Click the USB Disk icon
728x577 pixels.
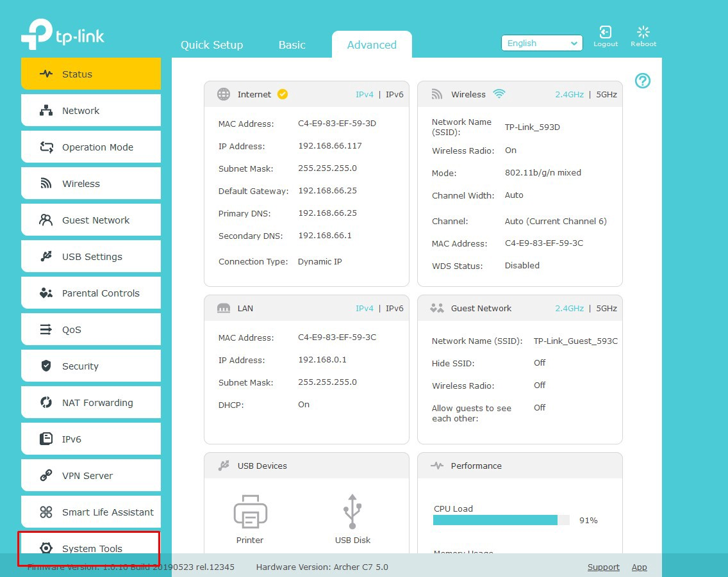(352, 511)
